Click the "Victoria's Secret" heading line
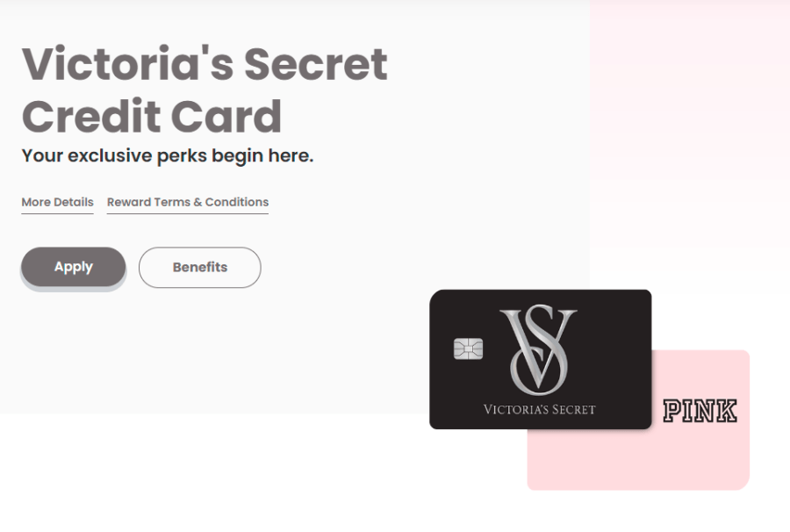The height and width of the screenshot is (532, 790). click(x=205, y=64)
